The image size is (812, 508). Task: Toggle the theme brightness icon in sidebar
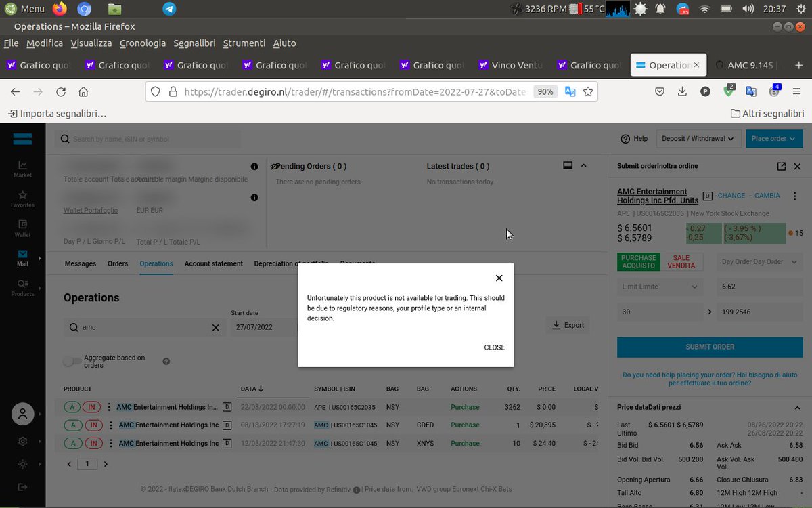[23, 464]
